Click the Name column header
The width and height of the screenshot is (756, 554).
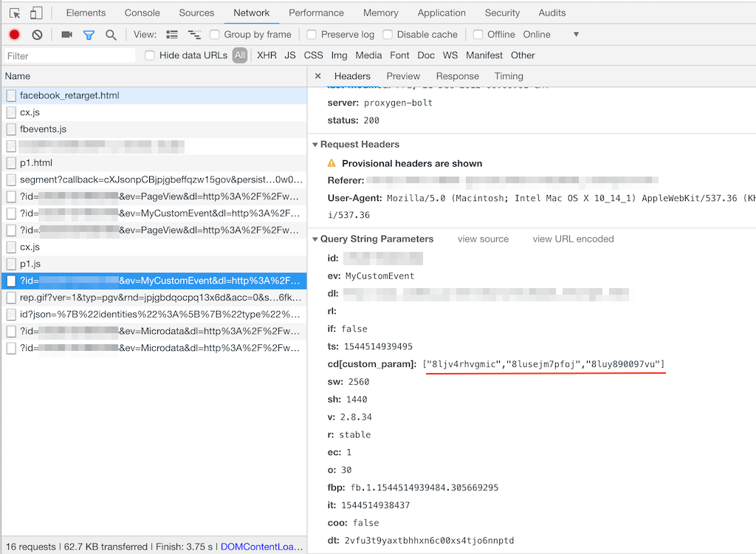[x=154, y=76]
